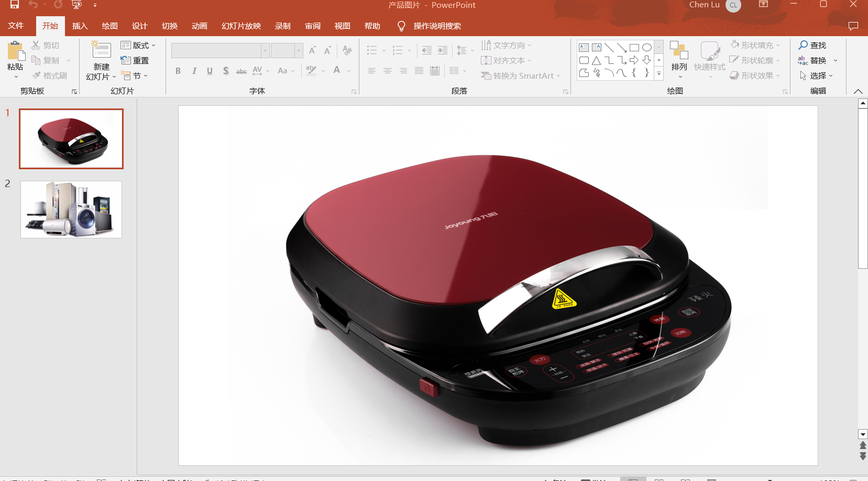Toggle Bold formatting (B)
The height and width of the screenshot is (481, 868).
pyautogui.click(x=178, y=71)
